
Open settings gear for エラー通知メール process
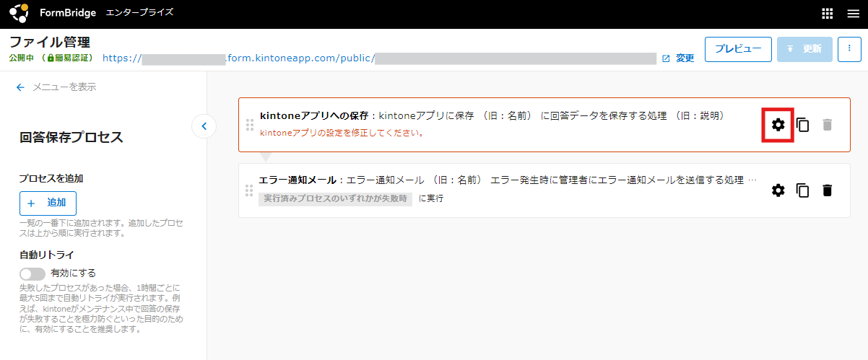778,190
